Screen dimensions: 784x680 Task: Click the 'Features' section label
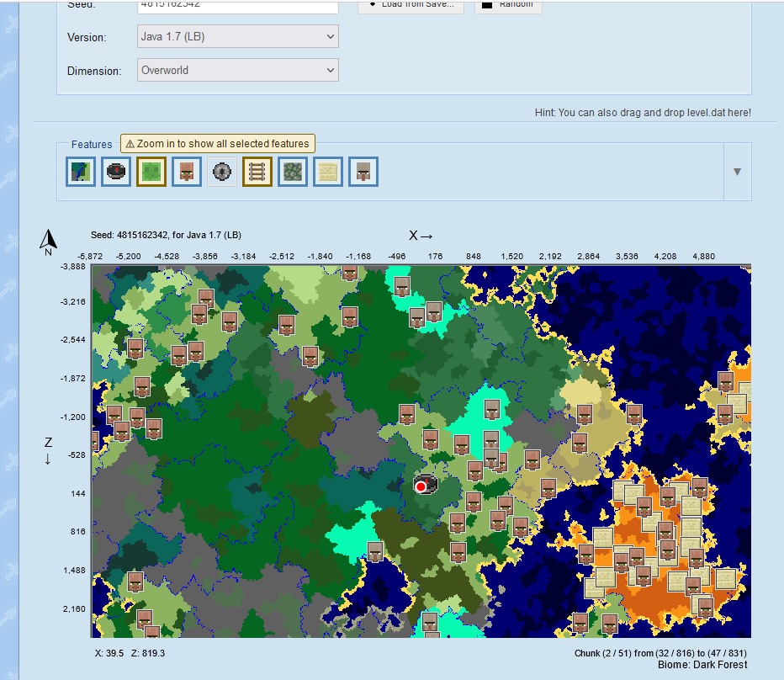coord(92,145)
